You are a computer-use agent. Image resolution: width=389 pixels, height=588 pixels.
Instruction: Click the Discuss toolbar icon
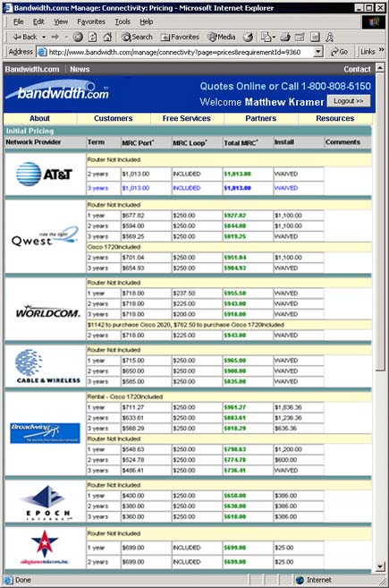click(x=315, y=37)
